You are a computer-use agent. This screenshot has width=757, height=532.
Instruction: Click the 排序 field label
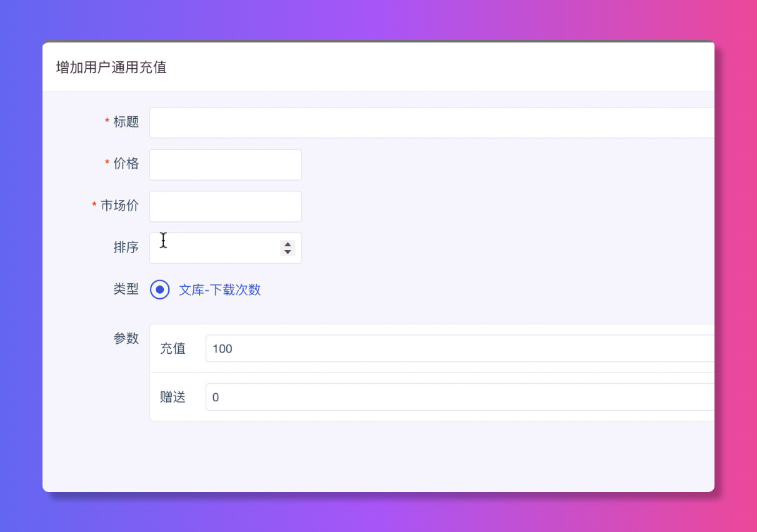(126, 248)
